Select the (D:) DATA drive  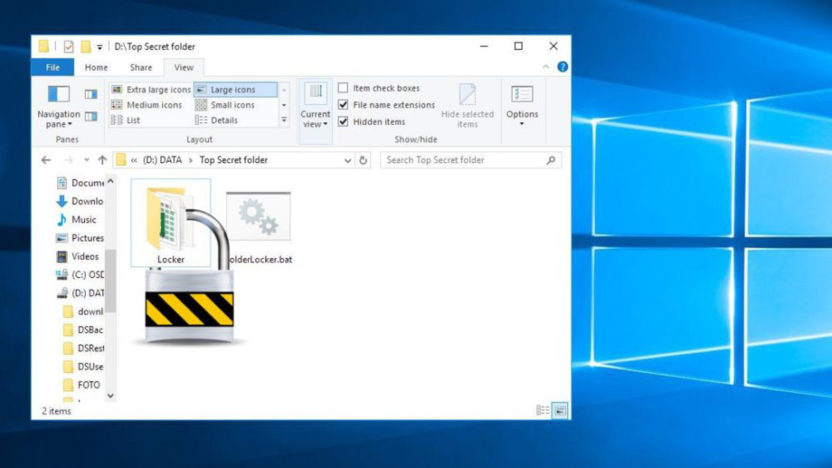tap(80, 293)
